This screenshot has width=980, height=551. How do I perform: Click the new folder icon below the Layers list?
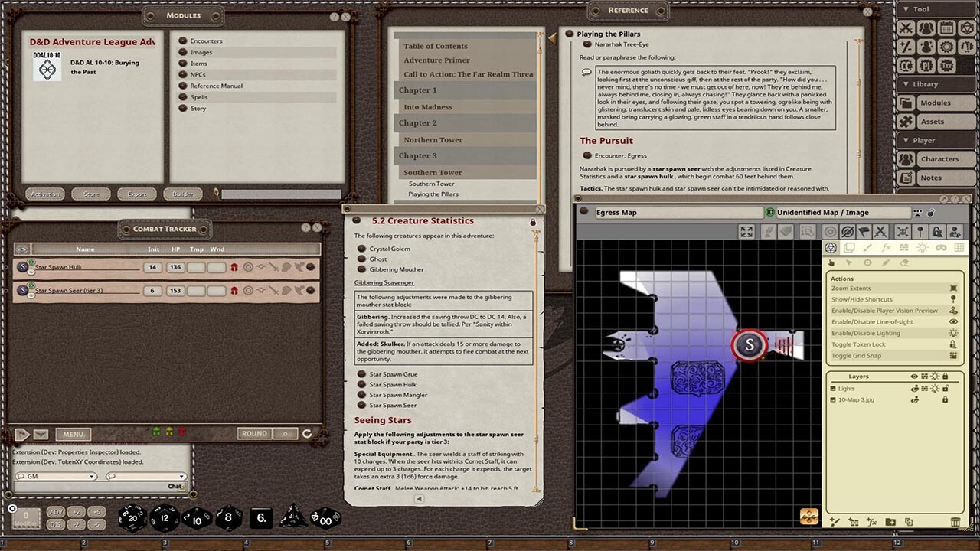pos(890,522)
